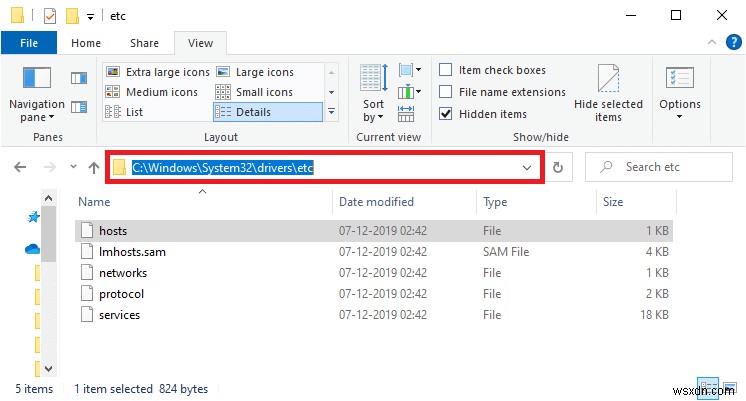Toggle the Preview pane icon
This screenshot has height=401, width=746.
(79, 78)
